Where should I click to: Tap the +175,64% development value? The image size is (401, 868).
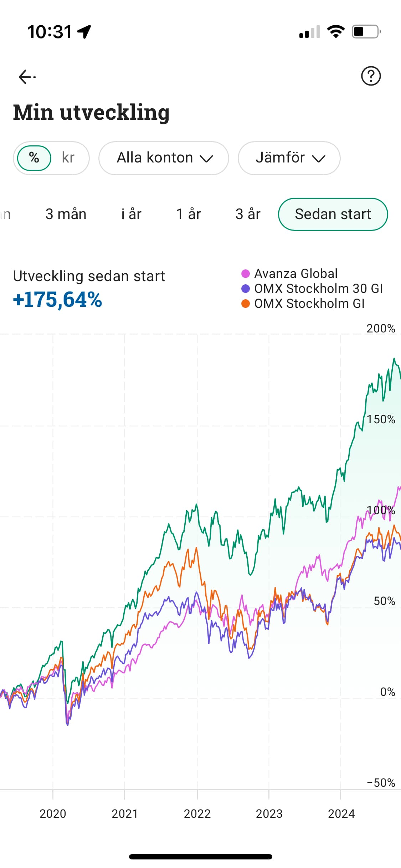click(x=57, y=299)
